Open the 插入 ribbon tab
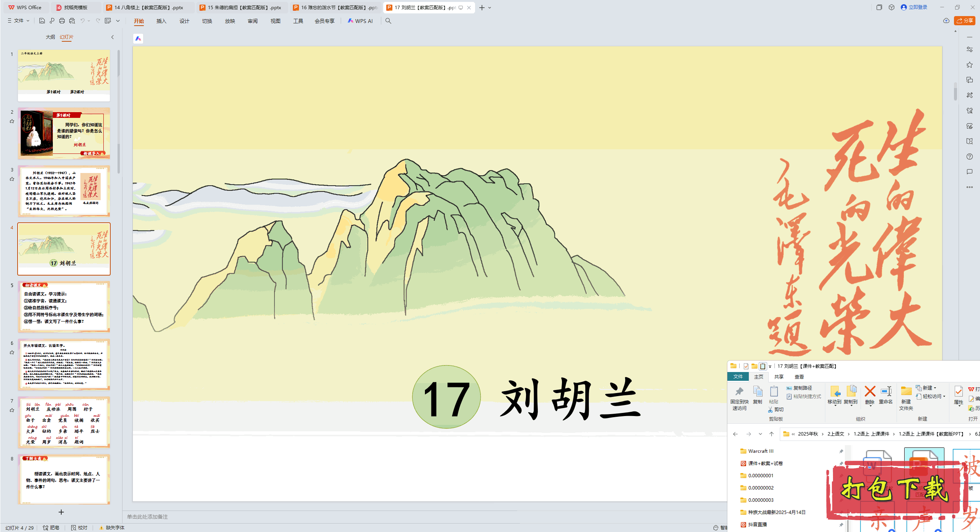The width and height of the screenshot is (980, 532). [161, 21]
